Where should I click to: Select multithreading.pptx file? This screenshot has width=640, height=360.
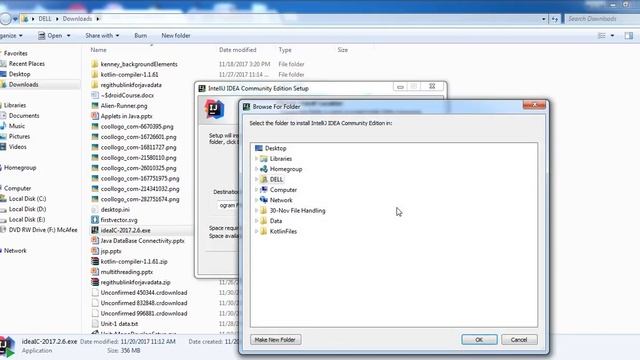(x=127, y=272)
